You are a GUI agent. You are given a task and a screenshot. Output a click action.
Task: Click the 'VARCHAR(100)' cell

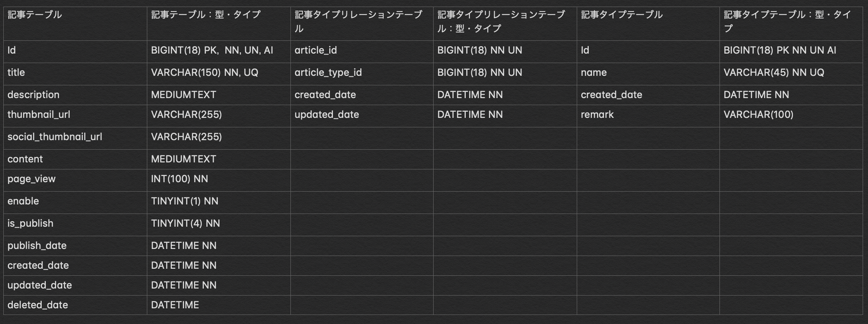click(x=791, y=116)
